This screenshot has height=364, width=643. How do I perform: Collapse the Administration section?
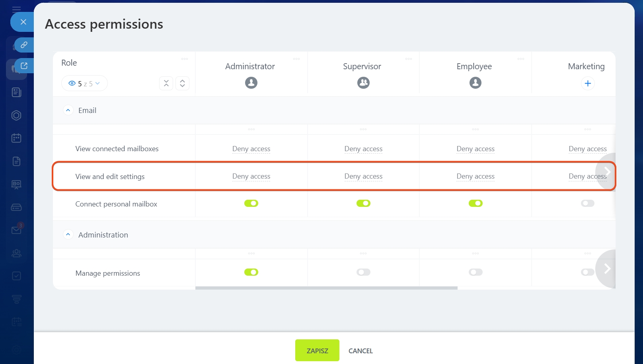point(68,235)
